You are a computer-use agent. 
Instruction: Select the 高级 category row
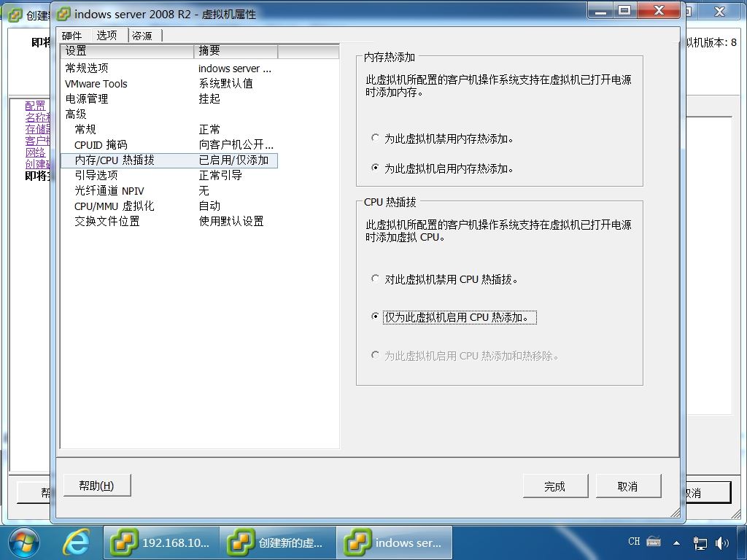[169, 114]
